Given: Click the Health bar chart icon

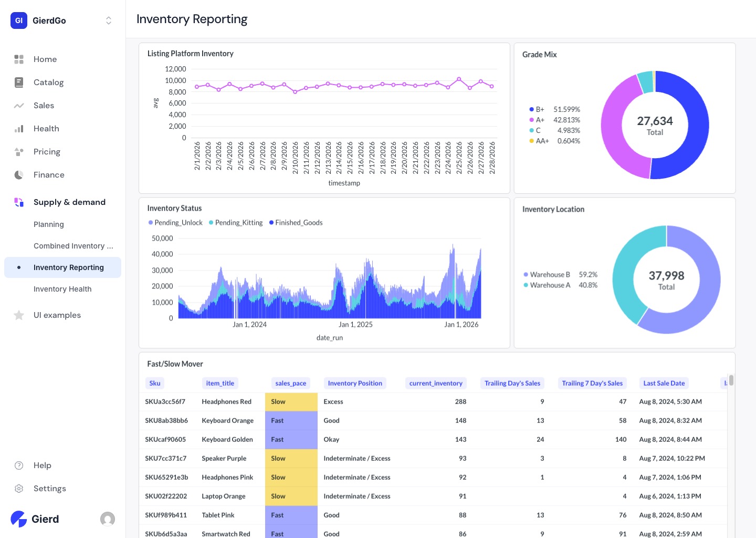Looking at the screenshot, I should (19, 129).
